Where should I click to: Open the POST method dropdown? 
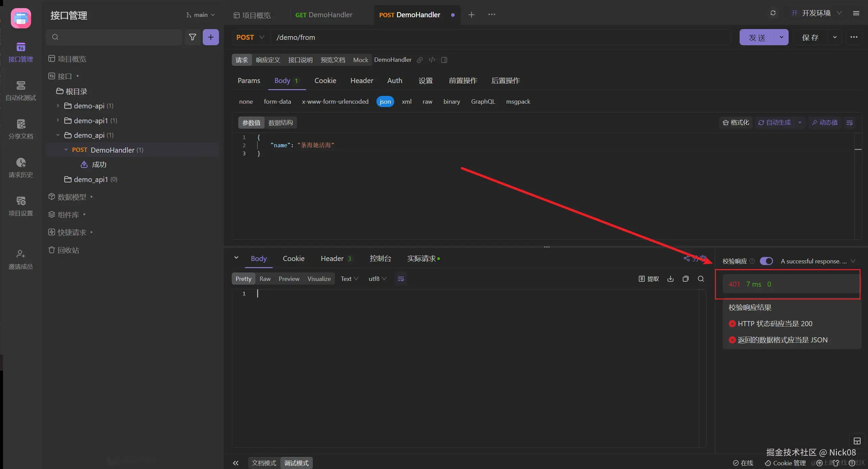click(x=250, y=37)
